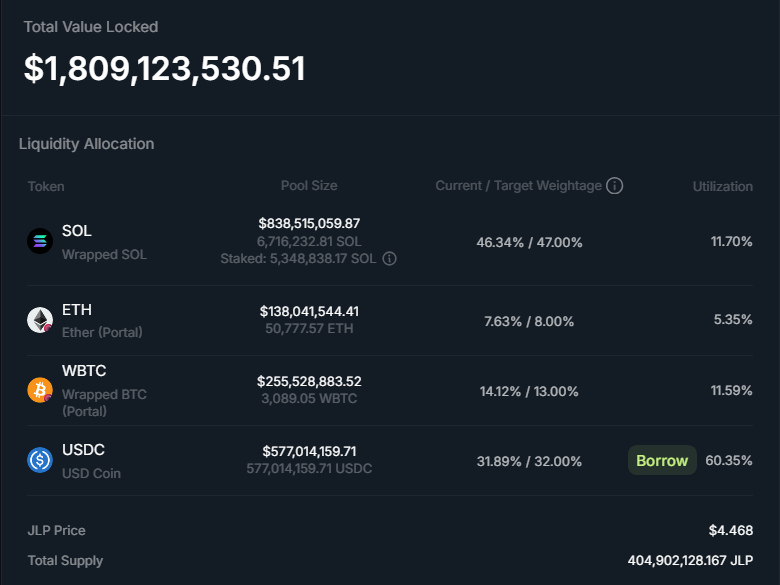780x585 pixels.
Task: Click the Utilization column header
Action: (722, 187)
